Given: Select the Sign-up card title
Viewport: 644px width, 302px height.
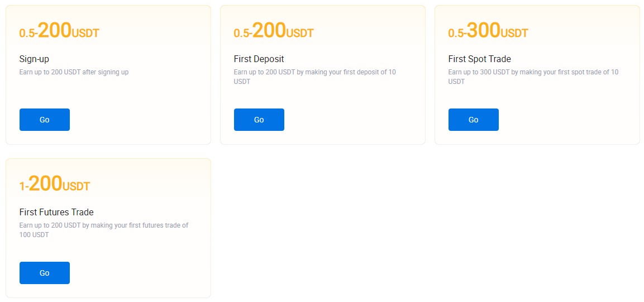Looking at the screenshot, I should 34,59.
